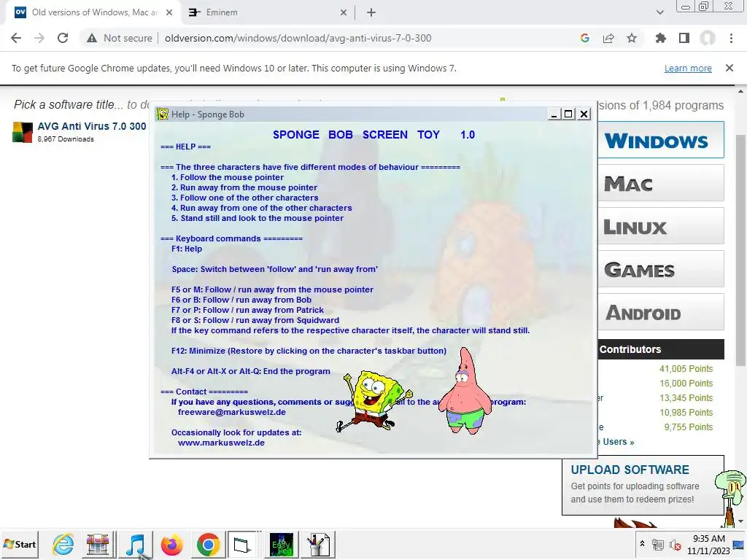This screenshot has height=560, width=747.
Task: Open the Google icon in address bar
Action: point(585,38)
